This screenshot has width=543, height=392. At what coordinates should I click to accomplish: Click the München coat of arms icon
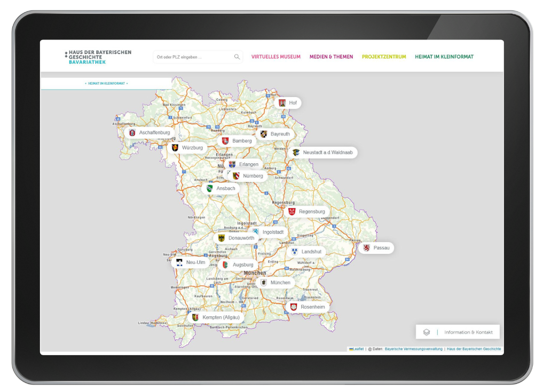[x=263, y=283]
